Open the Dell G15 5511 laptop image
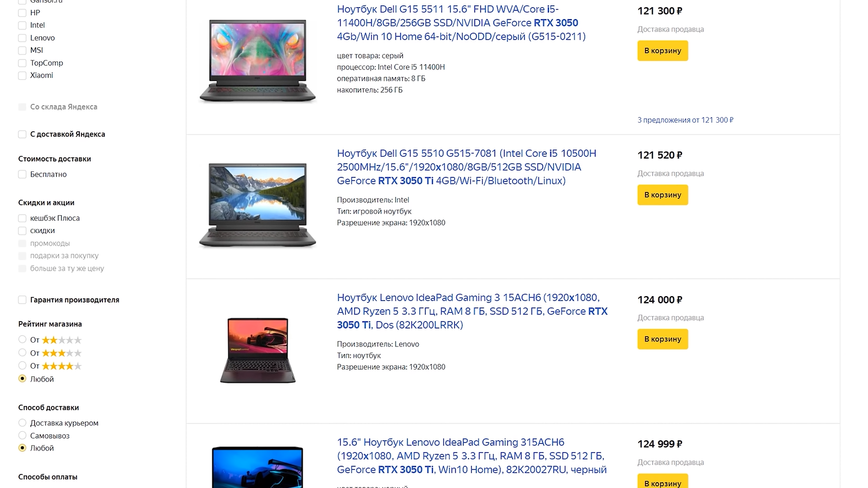 [x=258, y=61]
